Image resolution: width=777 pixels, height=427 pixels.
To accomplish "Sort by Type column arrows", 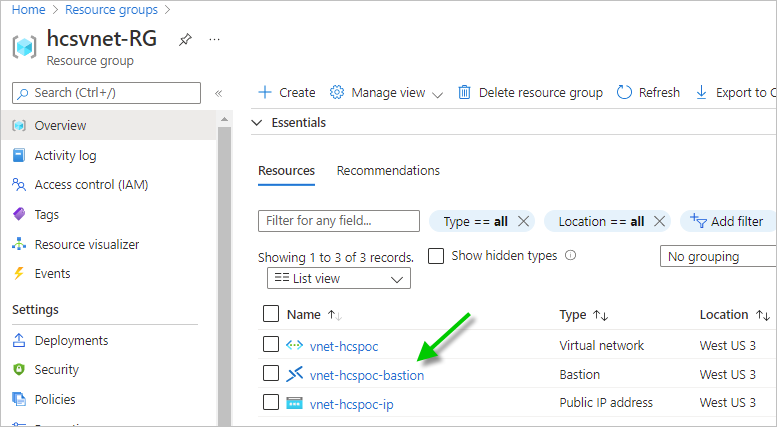I will 601,315.
